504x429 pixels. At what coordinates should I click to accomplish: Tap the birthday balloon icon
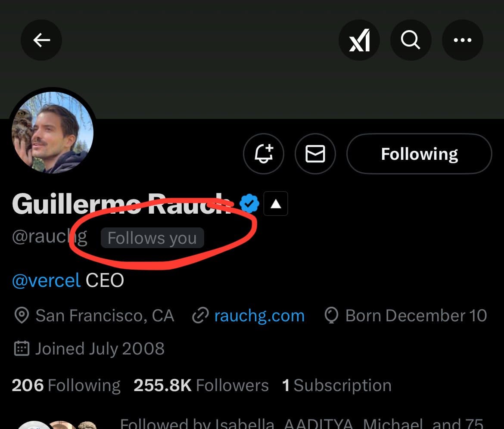point(331,316)
